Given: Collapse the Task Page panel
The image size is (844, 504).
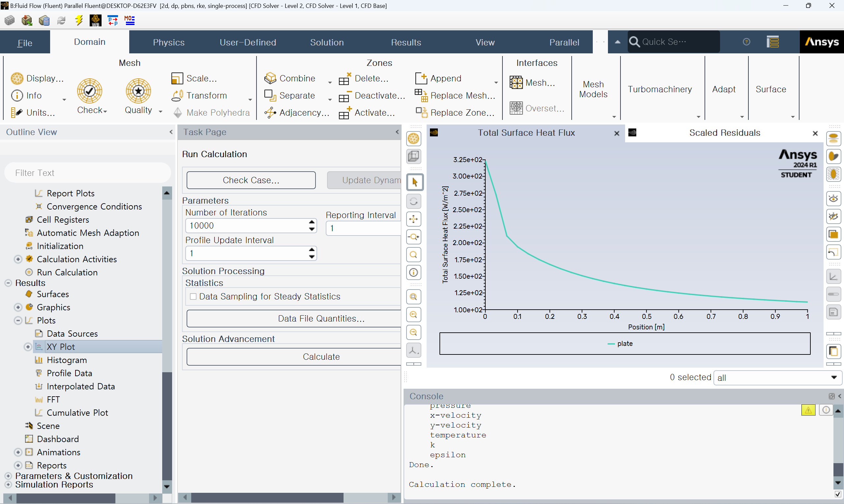Looking at the screenshot, I should point(397,132).
